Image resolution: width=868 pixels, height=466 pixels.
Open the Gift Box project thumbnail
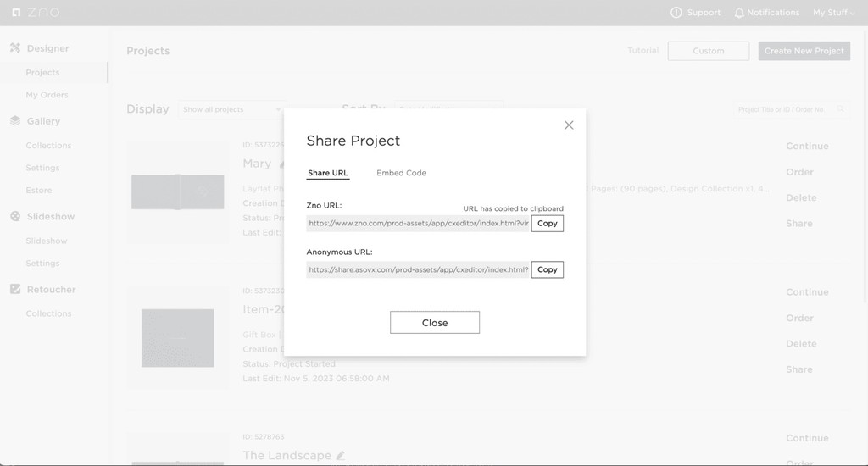click(178, 338)
